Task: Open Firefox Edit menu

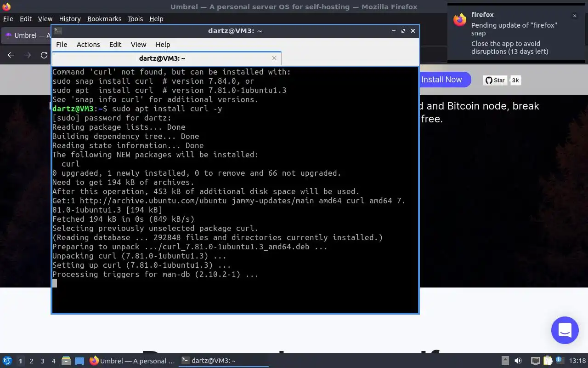Action: (26, 19)
